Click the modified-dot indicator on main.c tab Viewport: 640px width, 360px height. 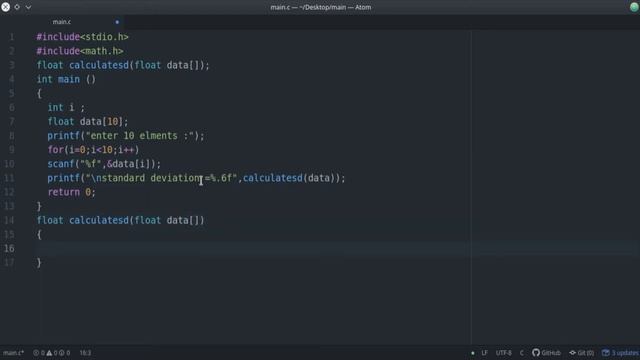117,22
